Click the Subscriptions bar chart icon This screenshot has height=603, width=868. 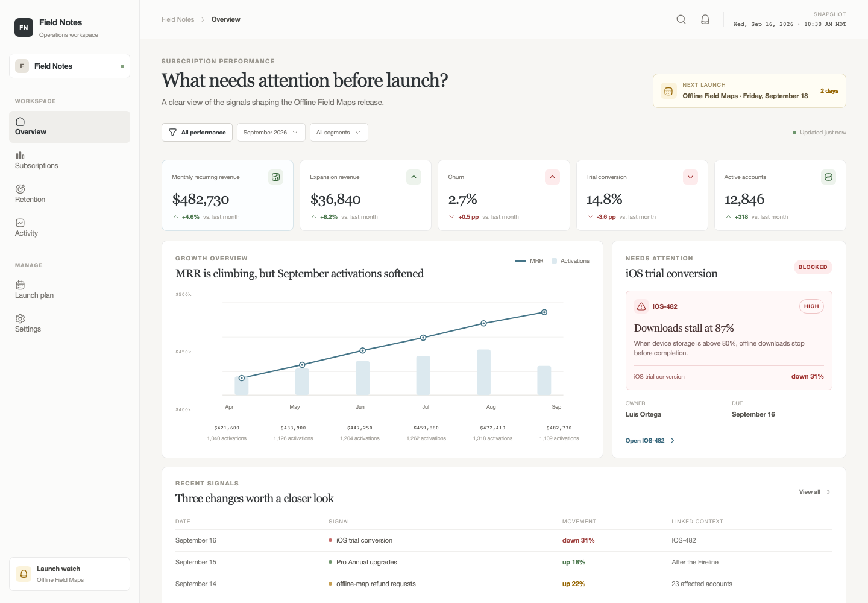20,155
